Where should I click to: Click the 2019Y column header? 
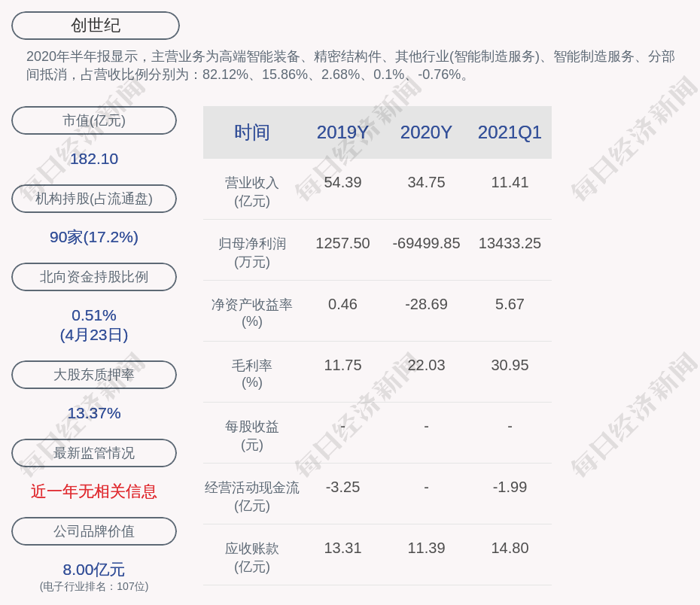tap(342, 132)
